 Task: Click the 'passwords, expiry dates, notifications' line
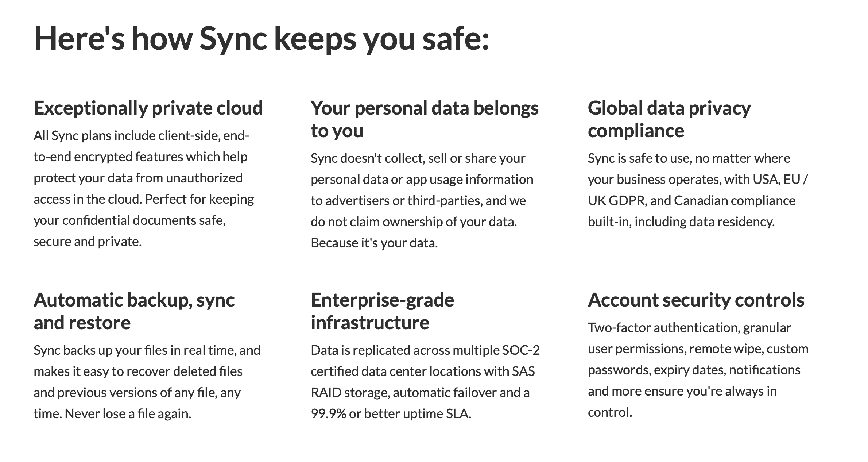pos(694,370)
